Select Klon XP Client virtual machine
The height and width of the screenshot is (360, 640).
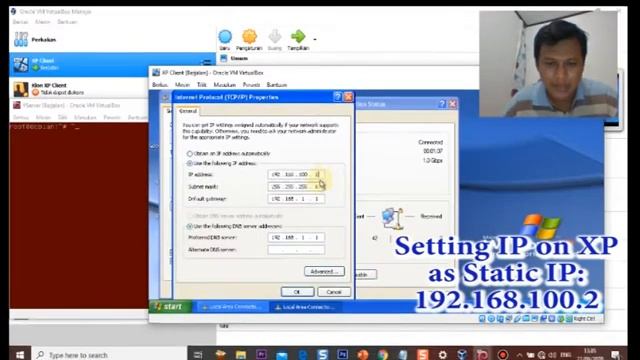coord(80,89)
